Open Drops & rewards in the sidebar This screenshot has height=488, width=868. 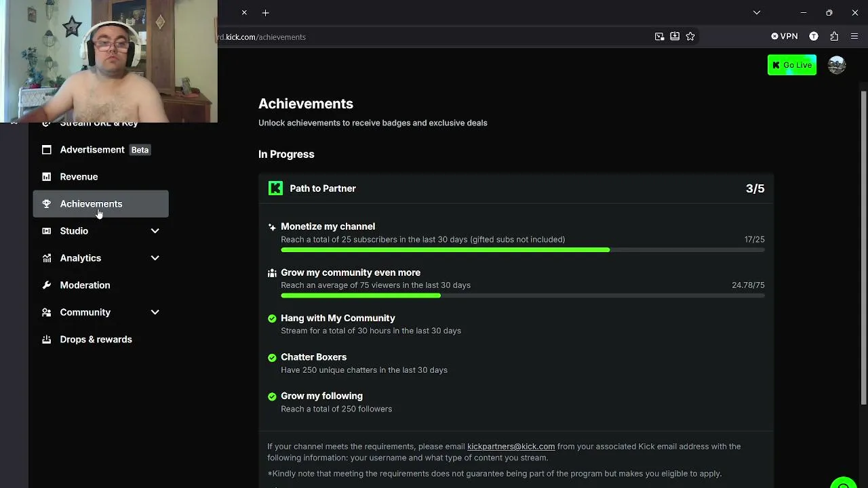coord(100,340)
